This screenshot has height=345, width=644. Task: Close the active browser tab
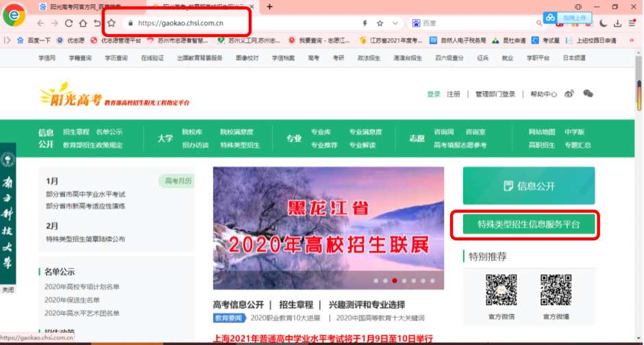pos(251,7)
